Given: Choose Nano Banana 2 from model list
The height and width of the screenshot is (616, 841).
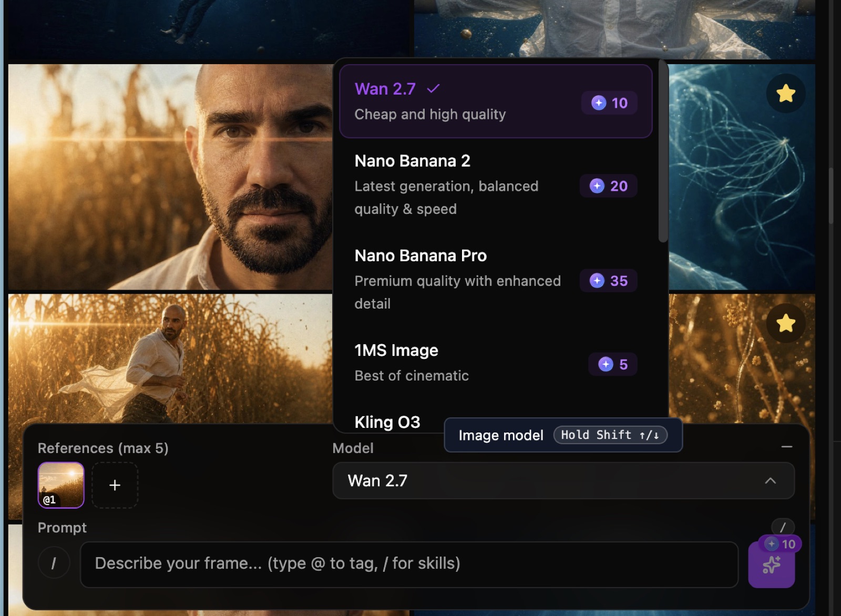Looking at the screenshot, I should 496,184.
